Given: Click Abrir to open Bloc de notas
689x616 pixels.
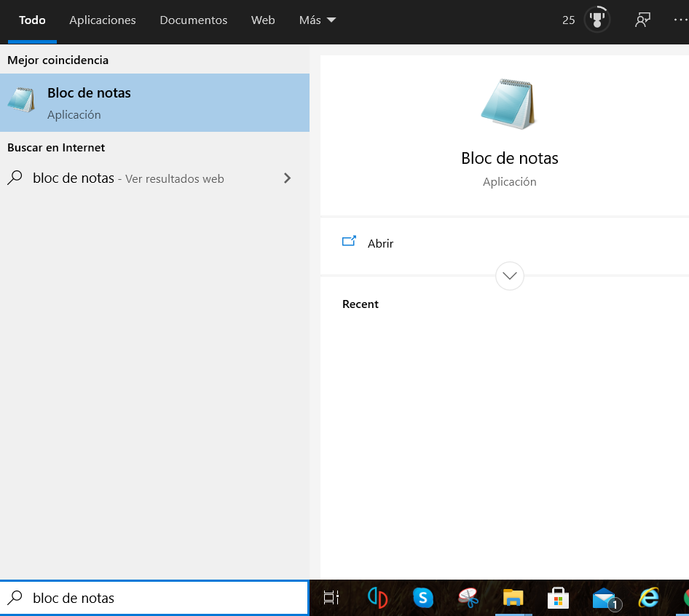Looking at the screenshot, I should point(379,243).
